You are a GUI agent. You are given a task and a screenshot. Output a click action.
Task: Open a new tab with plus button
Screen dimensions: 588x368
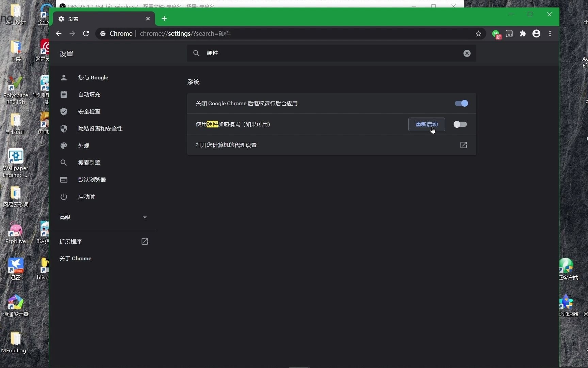point(164,19)
